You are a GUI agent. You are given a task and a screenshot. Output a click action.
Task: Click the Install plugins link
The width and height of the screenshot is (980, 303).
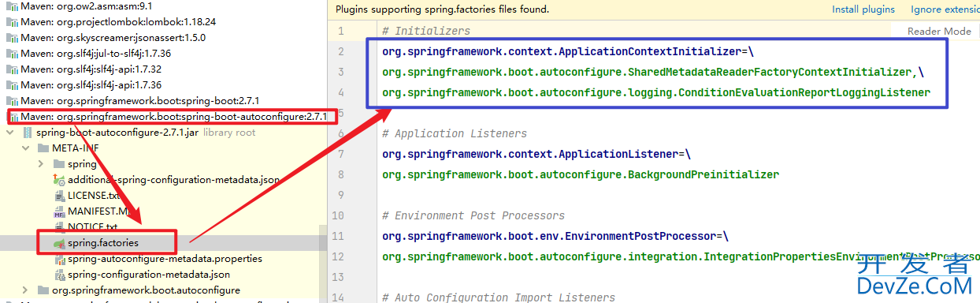863,9
